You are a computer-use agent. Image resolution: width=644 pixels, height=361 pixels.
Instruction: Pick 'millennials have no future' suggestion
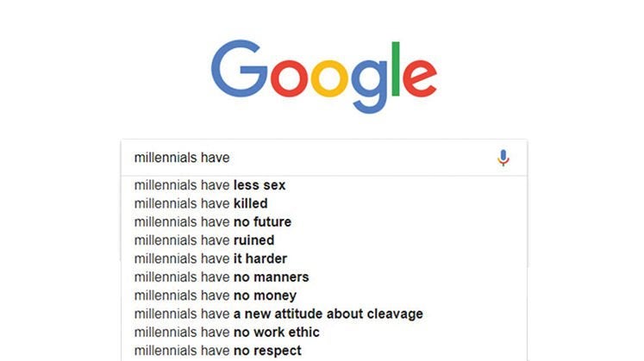213,222
